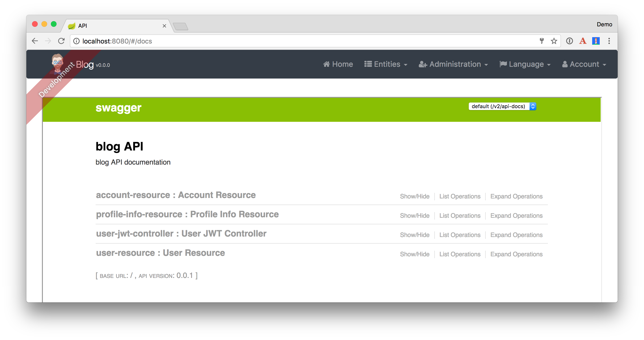Toggle Show/Hide for account-resource

coord(415,196)
